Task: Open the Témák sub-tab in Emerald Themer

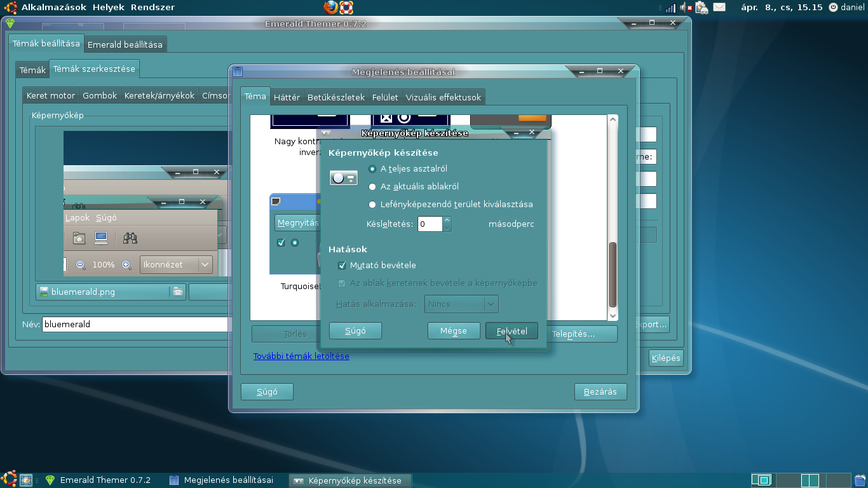Action: click(x=32, y=70)
